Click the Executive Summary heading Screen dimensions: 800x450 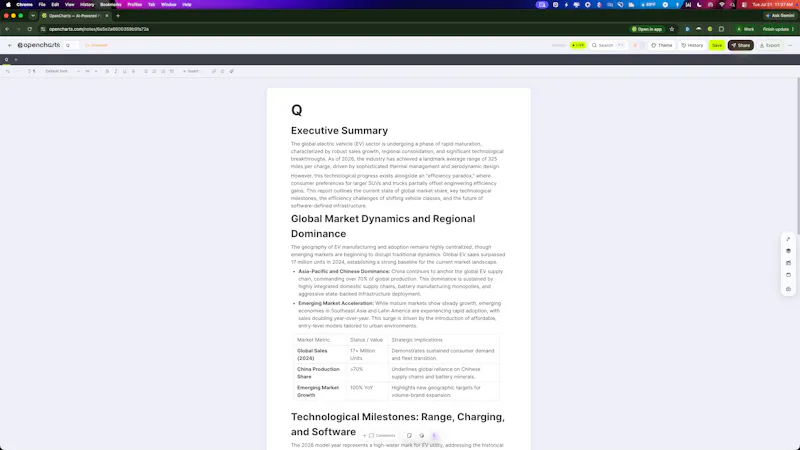tap(339, 131)
